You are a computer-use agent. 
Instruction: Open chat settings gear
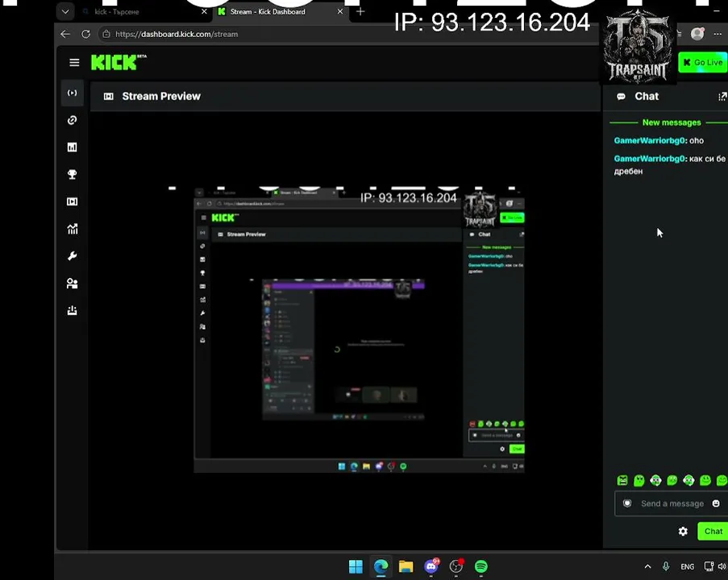683,532
